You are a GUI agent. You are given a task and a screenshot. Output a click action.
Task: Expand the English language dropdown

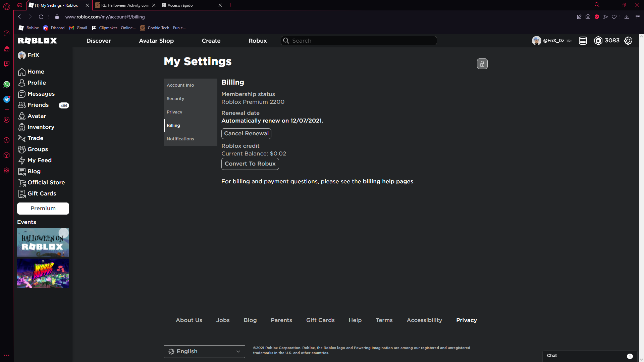point(204,352)
